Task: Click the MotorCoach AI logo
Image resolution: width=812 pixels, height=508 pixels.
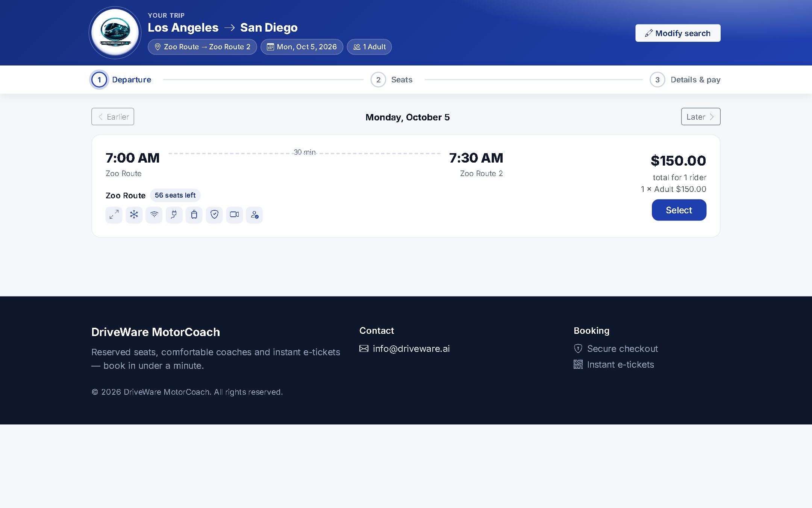Action: (x=115, y=33)
